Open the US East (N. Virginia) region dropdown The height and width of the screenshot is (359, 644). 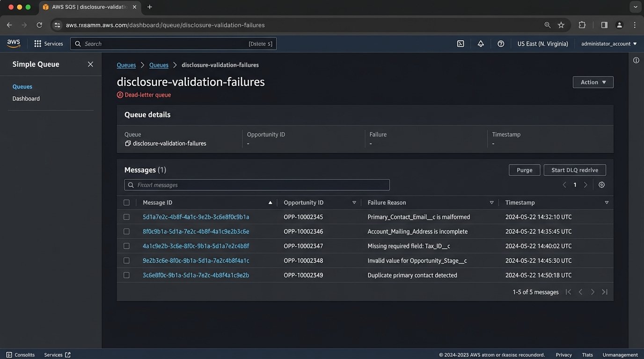(x=542, y=43)
